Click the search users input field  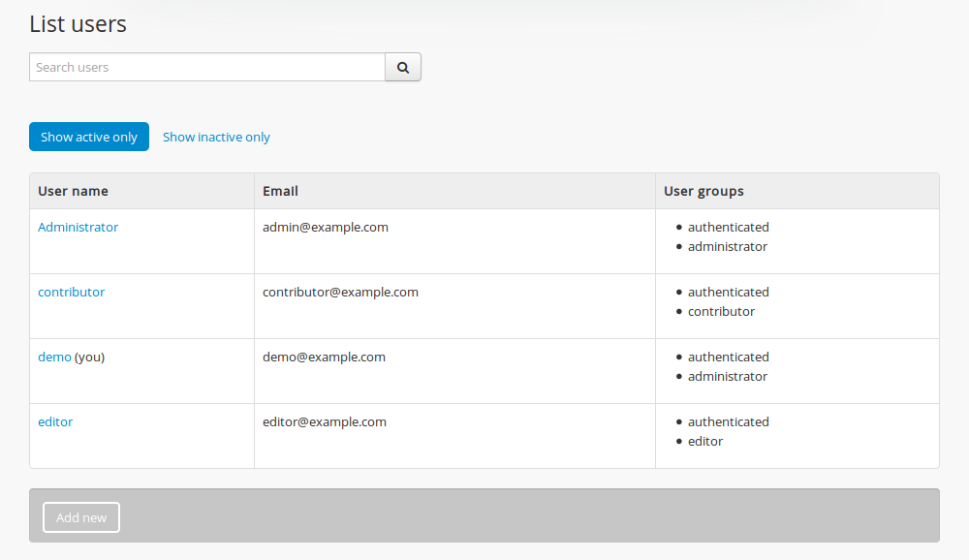tap(206, 67)
